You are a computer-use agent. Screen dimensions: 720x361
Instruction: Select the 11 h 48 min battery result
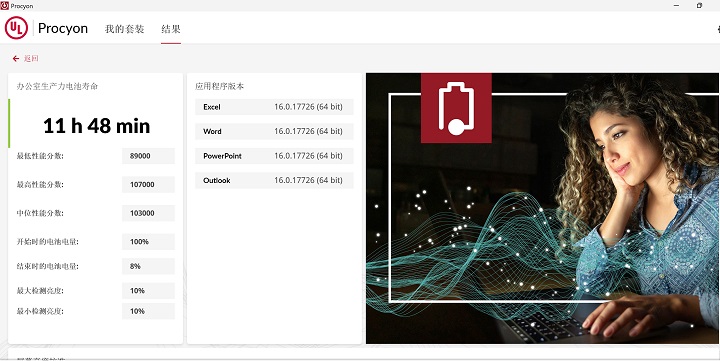coord(96,126)
